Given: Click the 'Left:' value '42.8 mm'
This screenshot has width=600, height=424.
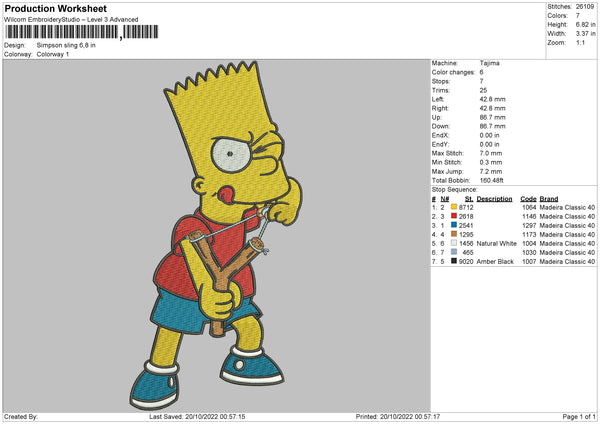Looking at the screenshot, I should coord(492,99).
